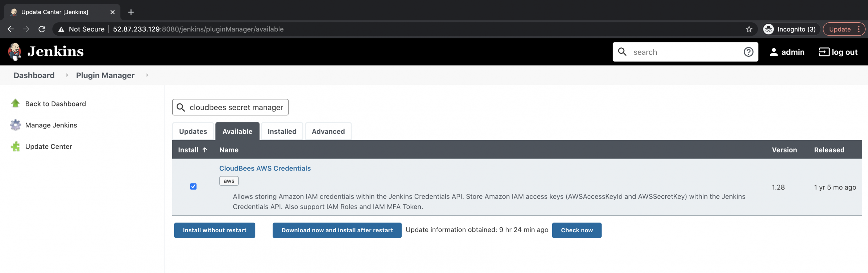Open new browser tab with plus
Image resolution: width=868 pixels, height=273 pixels.
(x=131, y=12)
